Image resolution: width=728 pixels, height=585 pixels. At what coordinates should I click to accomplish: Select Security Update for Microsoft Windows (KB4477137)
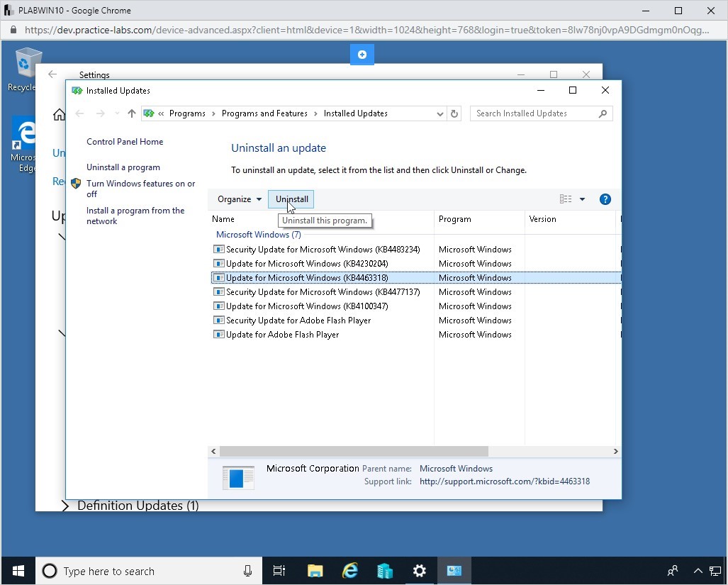coord(323,292)
